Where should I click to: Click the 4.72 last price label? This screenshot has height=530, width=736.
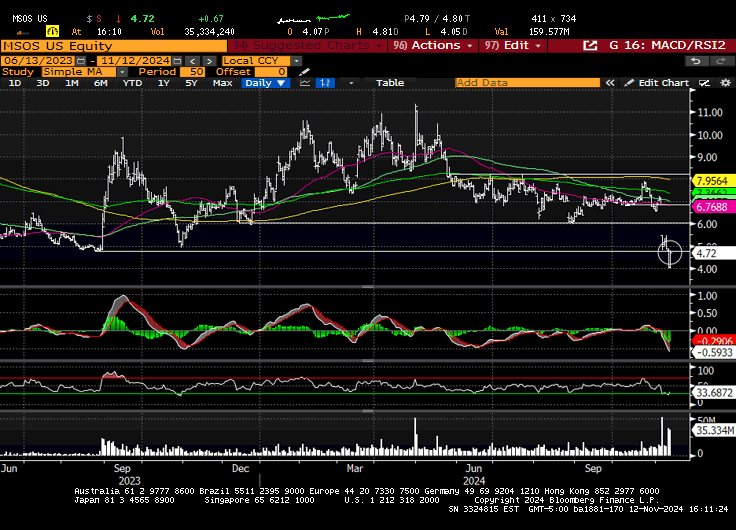[x=713, y=253]
